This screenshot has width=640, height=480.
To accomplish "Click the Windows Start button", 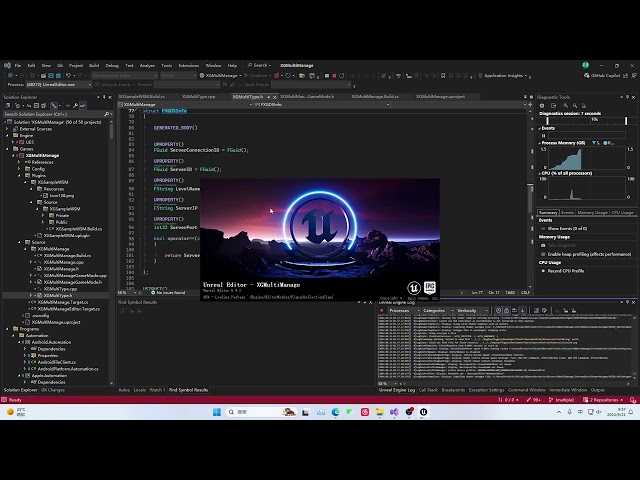I will coord(217,412).
